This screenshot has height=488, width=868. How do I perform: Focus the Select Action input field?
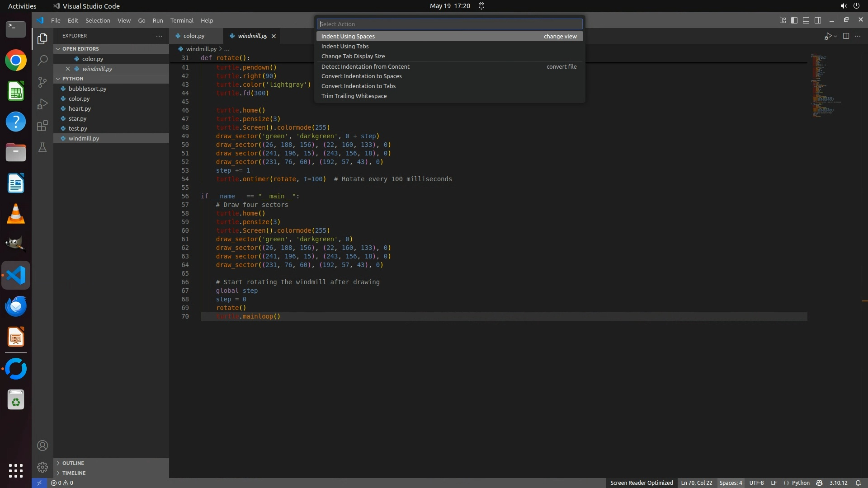pyautogui.click(x=449, y=24)
